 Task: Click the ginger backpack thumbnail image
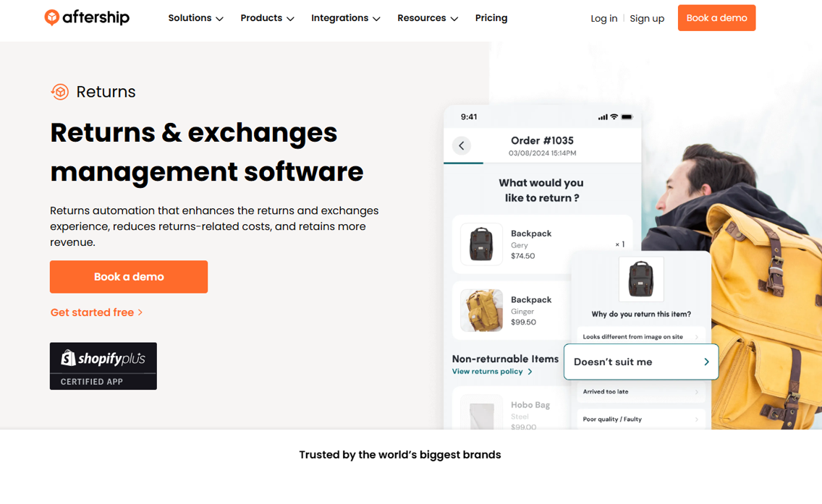(481, 310)
